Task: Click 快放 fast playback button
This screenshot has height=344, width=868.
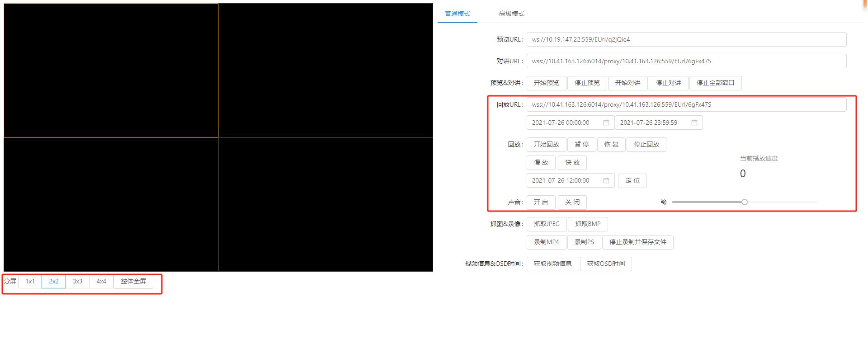Action: 572,162
